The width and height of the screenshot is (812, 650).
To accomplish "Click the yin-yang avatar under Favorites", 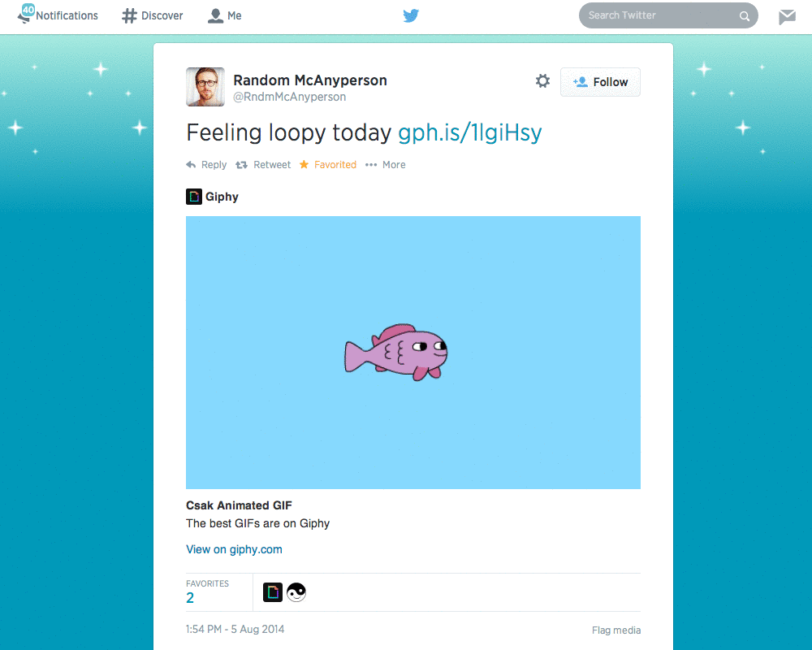I will pos(296,592).
